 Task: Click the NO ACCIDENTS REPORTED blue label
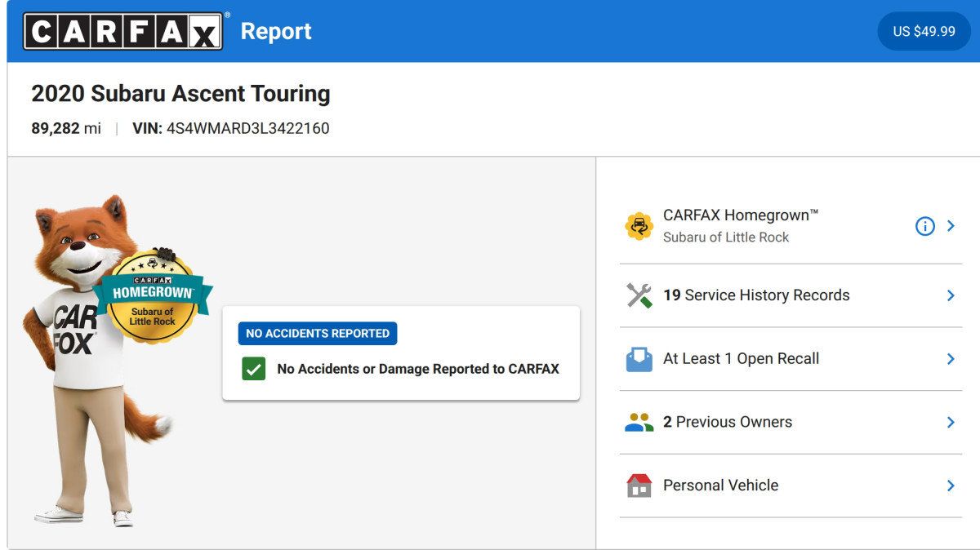(318, 333)
